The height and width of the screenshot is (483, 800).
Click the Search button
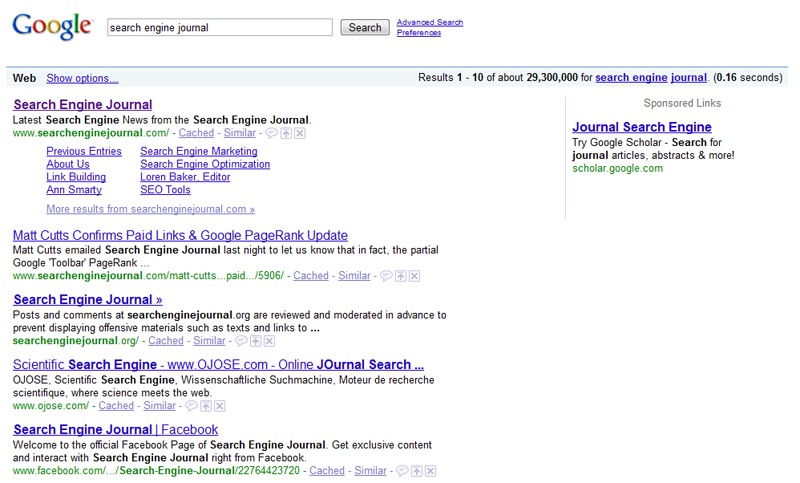(365, 28)
